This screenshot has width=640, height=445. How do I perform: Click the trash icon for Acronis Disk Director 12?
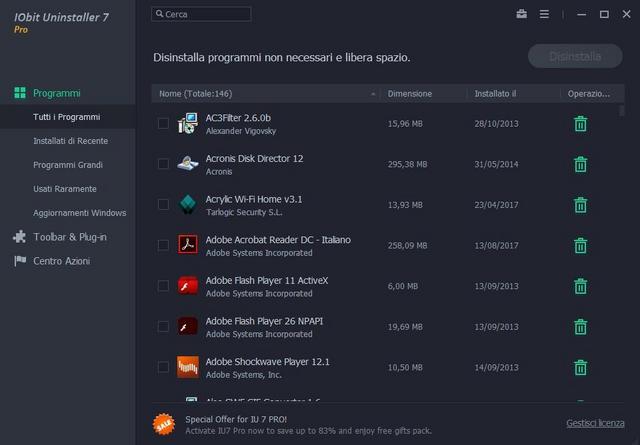[580, 164]
